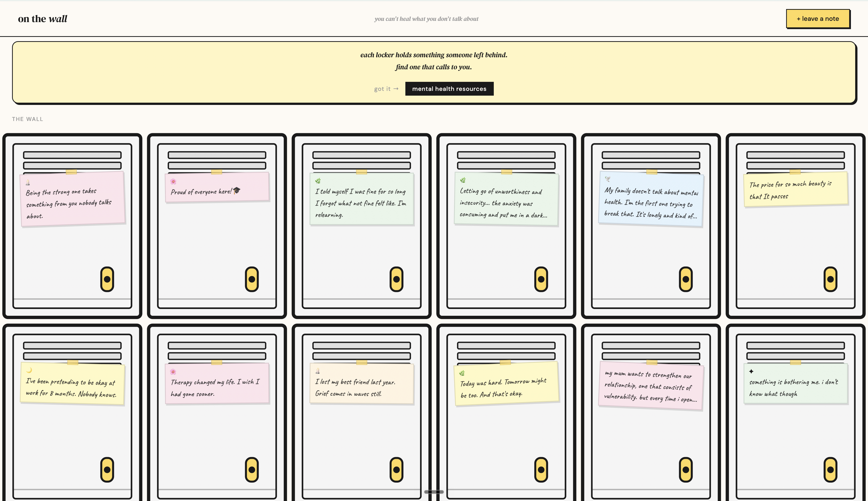Click handle of 'Proud of everyone here' locker
The width and height of the screenshot is (868, 501).
[252, 279]
